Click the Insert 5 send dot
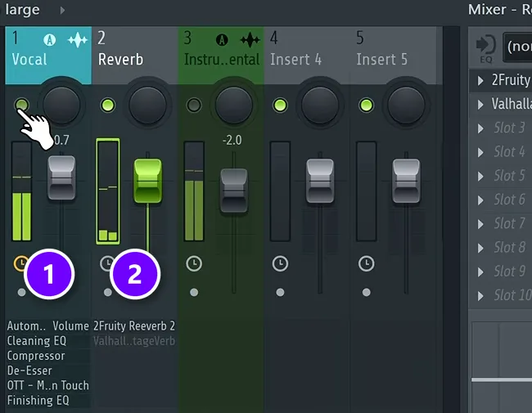The width and height of the screenshot is (532, 413). (367, 292)
